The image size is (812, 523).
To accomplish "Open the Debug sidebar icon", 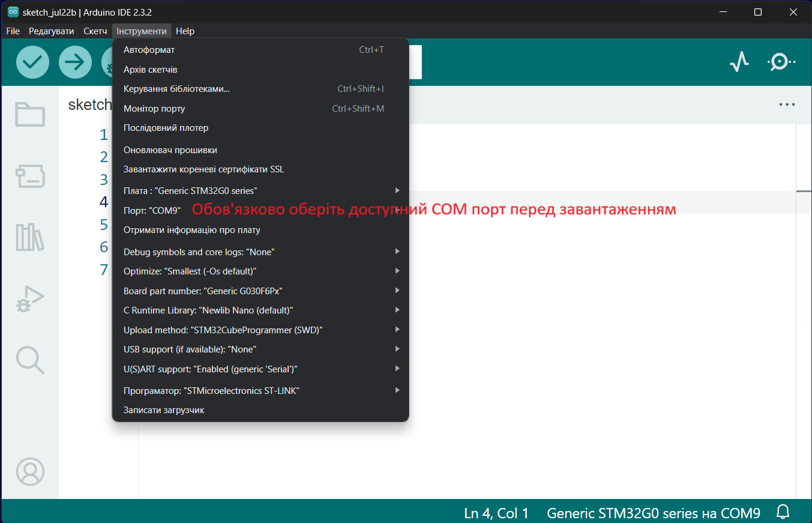I will 30,299.
